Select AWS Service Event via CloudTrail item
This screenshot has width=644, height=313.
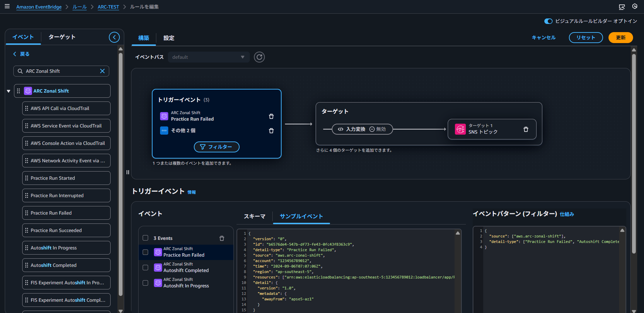point(66,126)
